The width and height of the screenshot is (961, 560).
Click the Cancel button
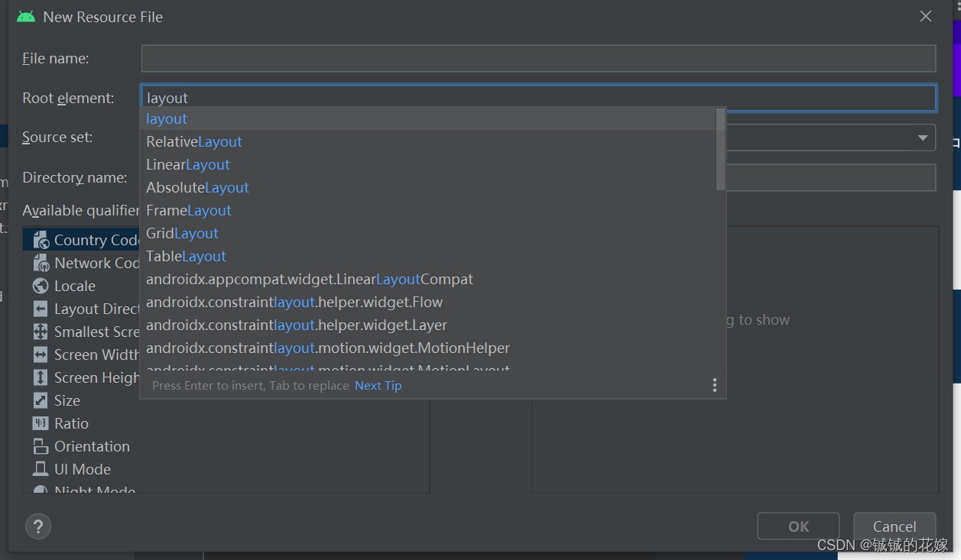[894, 526]
